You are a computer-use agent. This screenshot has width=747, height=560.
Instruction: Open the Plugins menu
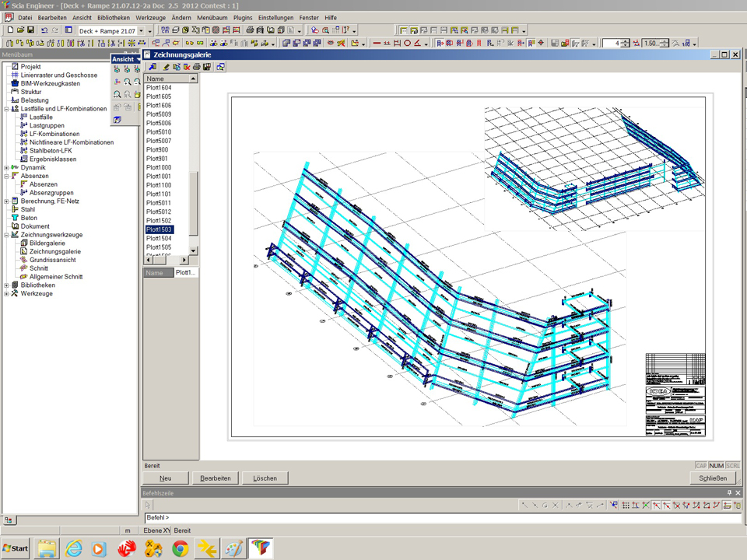pos(243,17)
